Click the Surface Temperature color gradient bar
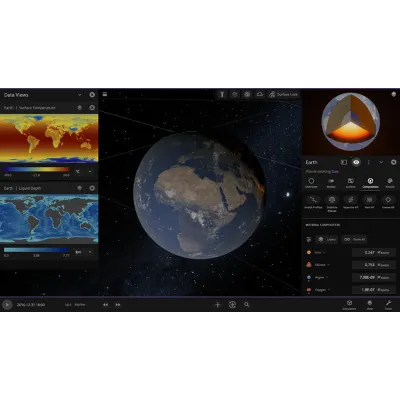 (x=37, y=169)
